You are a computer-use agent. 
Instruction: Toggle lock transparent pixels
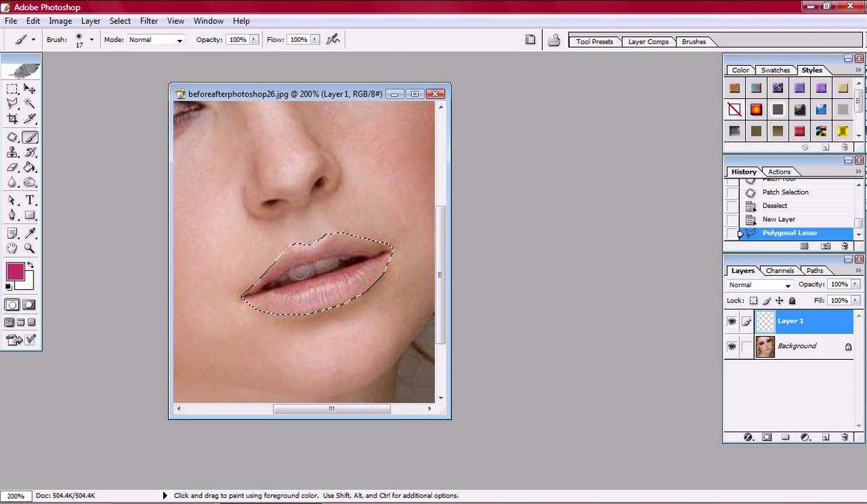[x=754, y=301]
